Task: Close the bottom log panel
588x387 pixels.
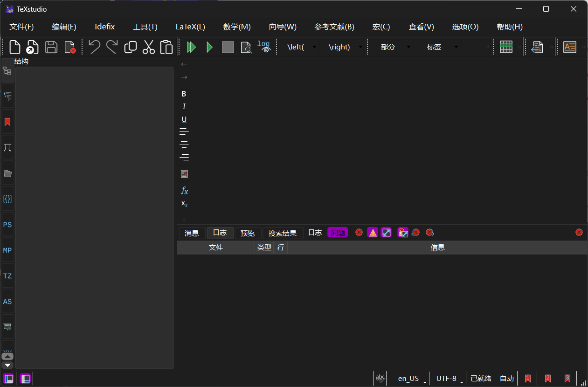Action: click(579, 232)
